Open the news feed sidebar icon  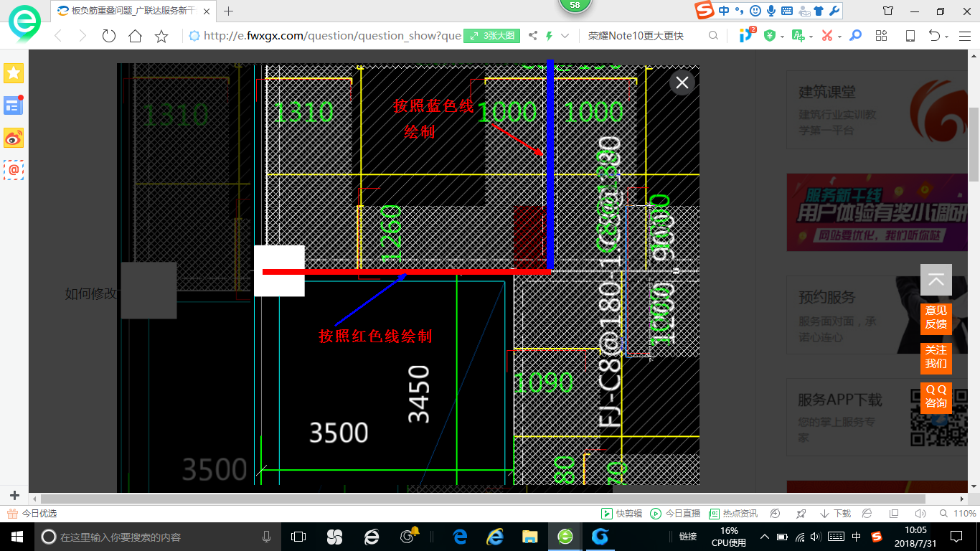[x=14, y=105]
